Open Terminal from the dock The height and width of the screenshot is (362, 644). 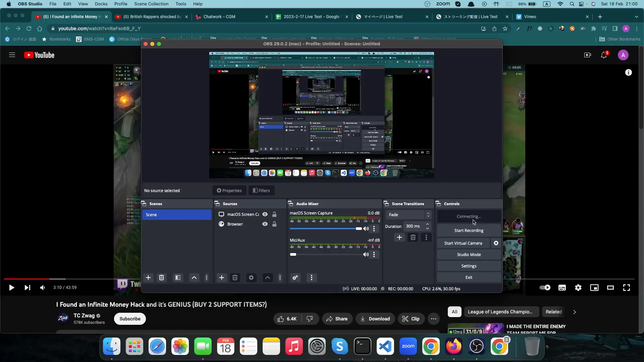click(363, 346)
